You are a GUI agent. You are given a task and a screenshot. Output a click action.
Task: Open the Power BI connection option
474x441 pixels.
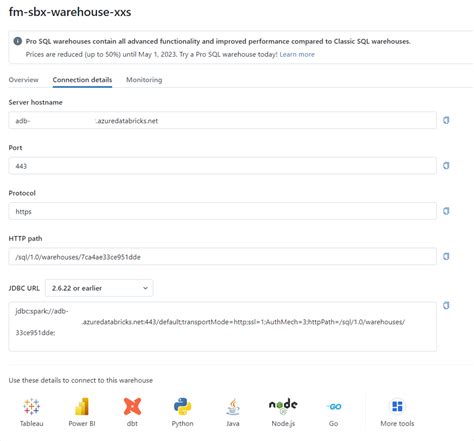(82, 412)
